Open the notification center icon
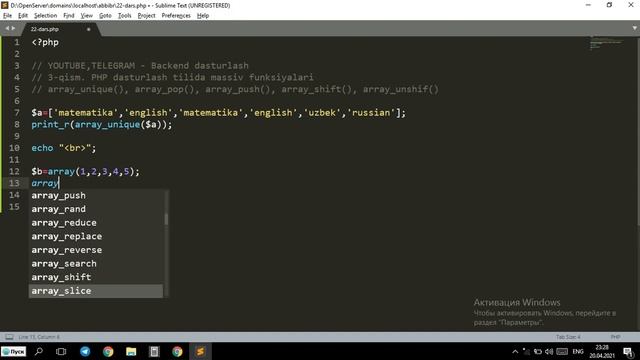 point(629,351)
